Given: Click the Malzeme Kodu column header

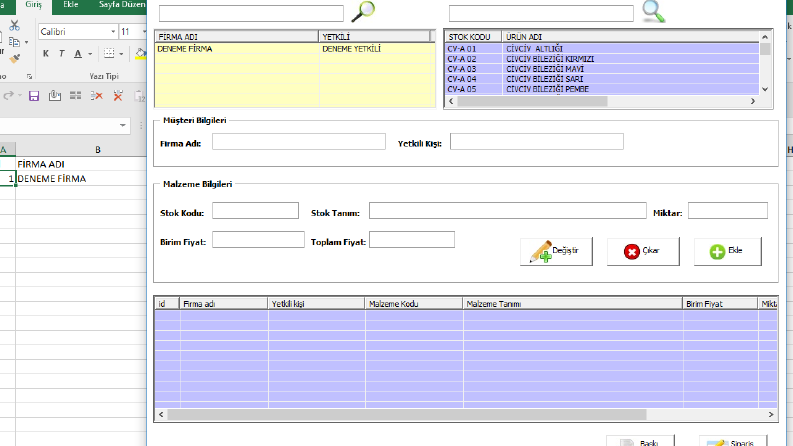Looking at the screenshot, I should pos(414,304).
